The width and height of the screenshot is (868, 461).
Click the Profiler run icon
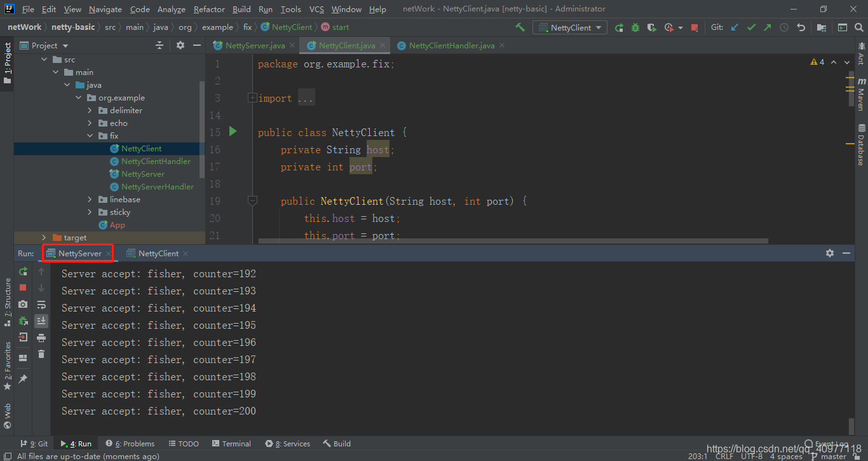(669, 27)
